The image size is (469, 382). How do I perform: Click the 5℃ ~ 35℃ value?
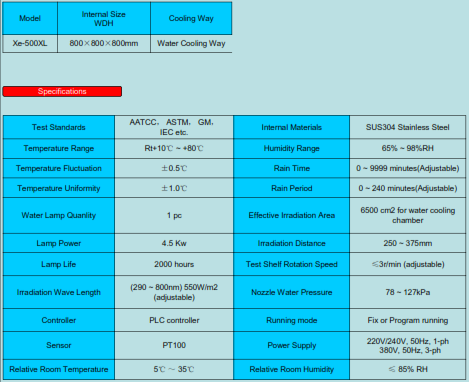(x=174, y=369)
